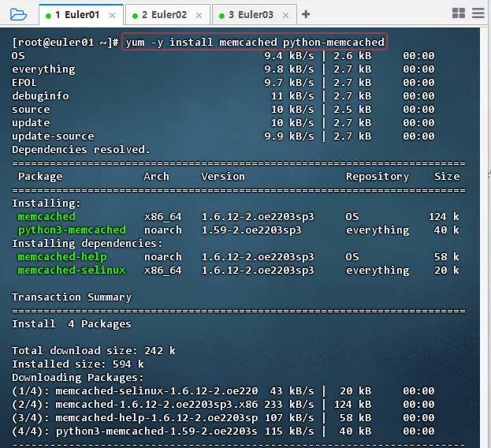
Task: Click the update-source repository line
Action: point(223,136)
